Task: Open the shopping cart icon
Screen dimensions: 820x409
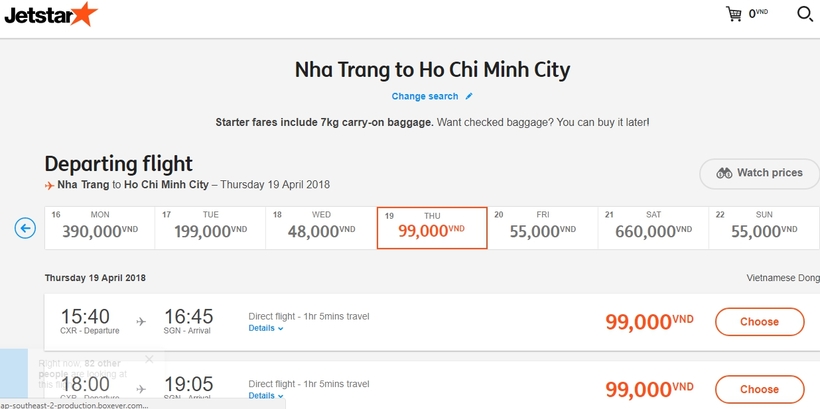Action: point(733,14)
